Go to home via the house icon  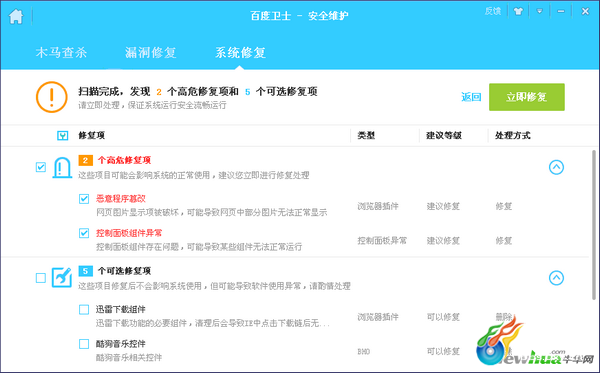pos(16,16)
